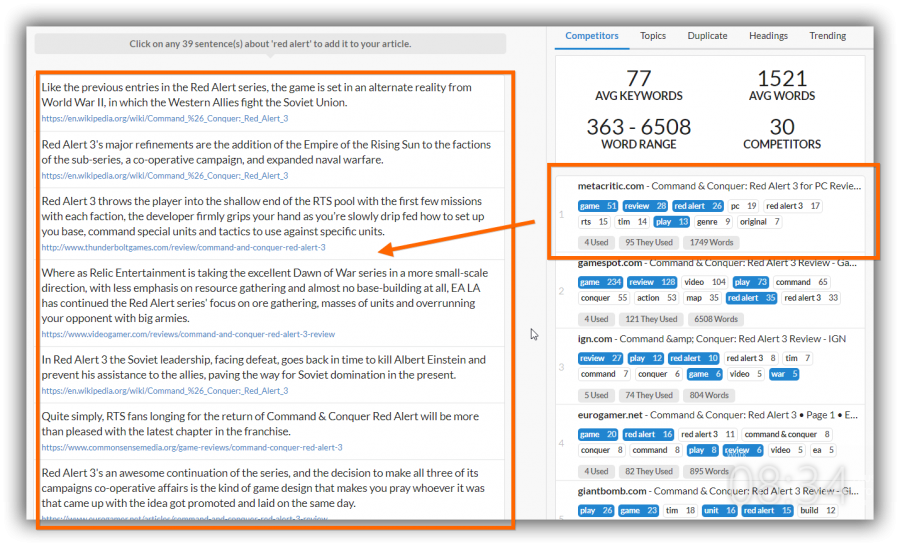Open Wikipedia link under the 'Like the previous entries' sentence

(x=165, y=118)
